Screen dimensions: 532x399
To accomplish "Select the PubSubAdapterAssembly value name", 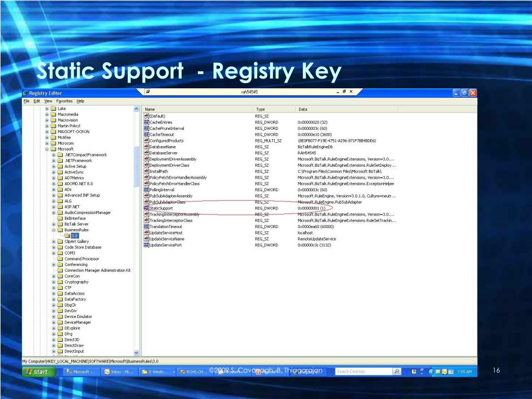I will click(171, 196).
